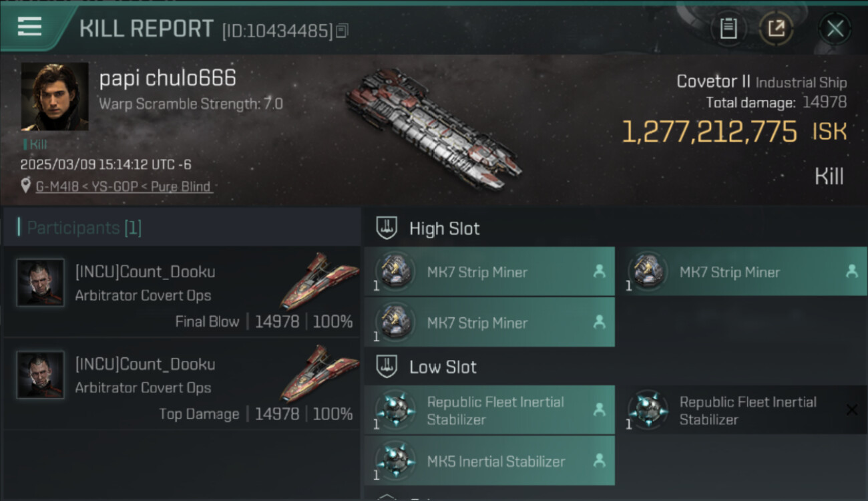Open Top Damage Count_Dooku's portrait
The height and width of the screenshot is (501, 868).
[41, 375]
